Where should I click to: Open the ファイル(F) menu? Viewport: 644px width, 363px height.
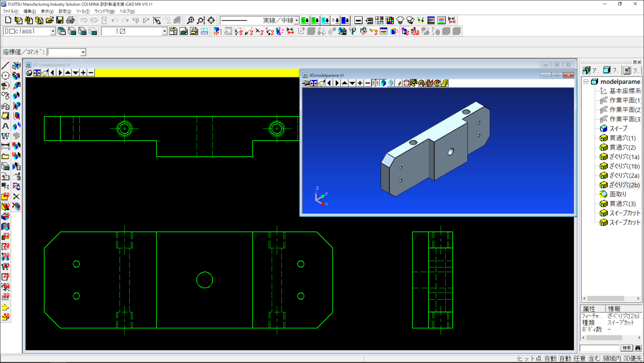click(10, 11)
